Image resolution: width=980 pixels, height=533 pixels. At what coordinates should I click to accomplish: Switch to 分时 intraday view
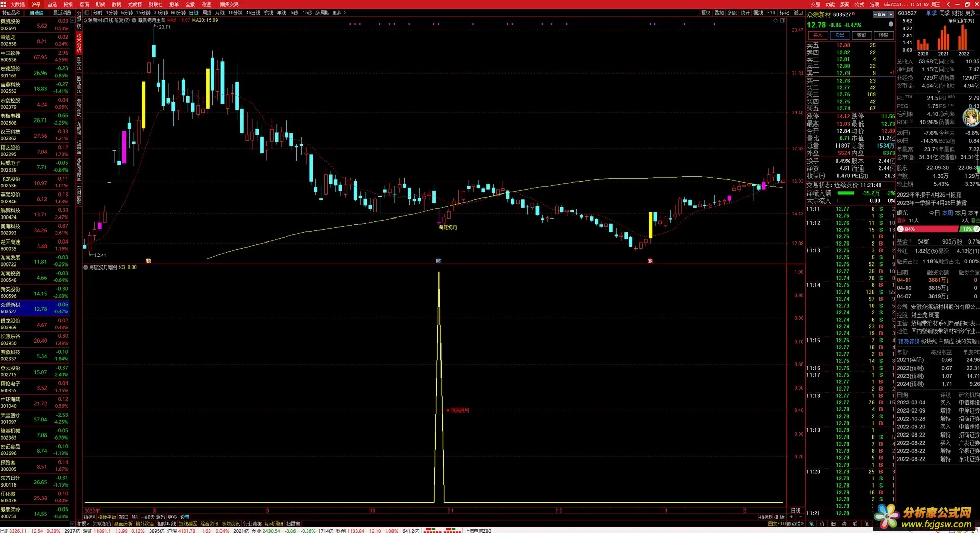pyautogui.click(x=97, y=13)
